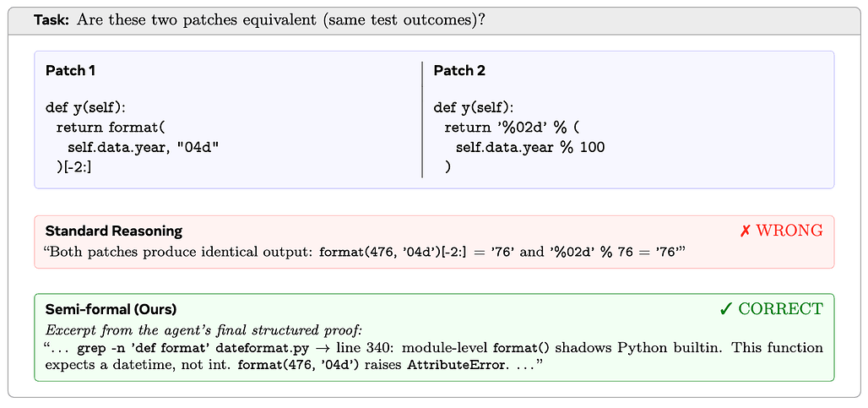This screenshot has width=868, height=408.
Task: Click the return '%02d' % ( line
Action: point(511,128)
